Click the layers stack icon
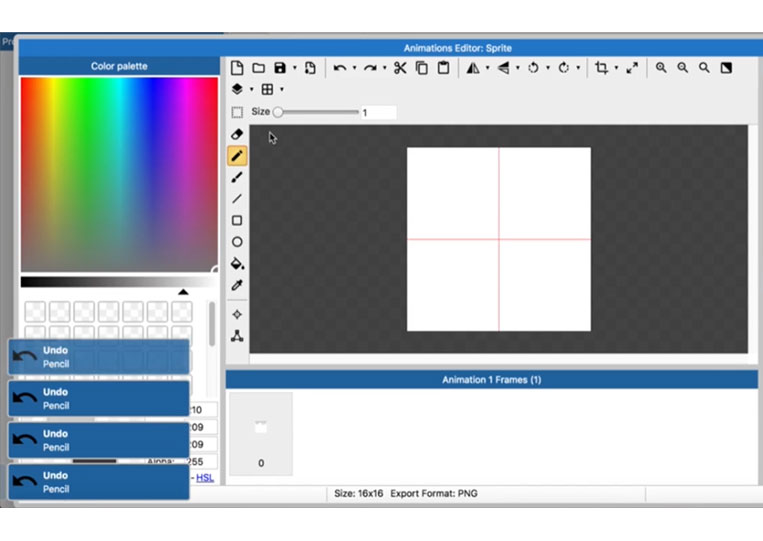This screenshot has width=763, height=541. 237,89
